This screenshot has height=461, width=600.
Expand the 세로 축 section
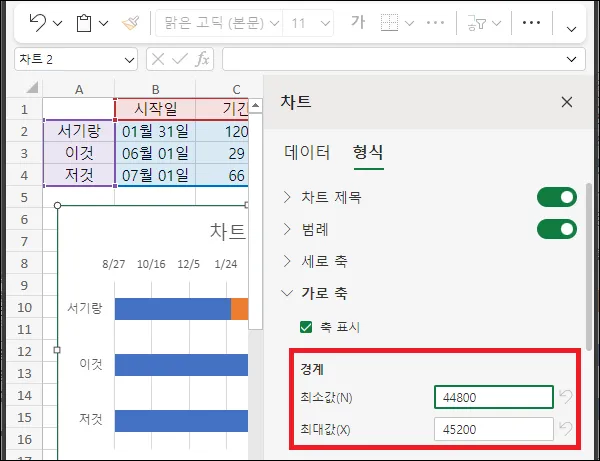(287, 261)
